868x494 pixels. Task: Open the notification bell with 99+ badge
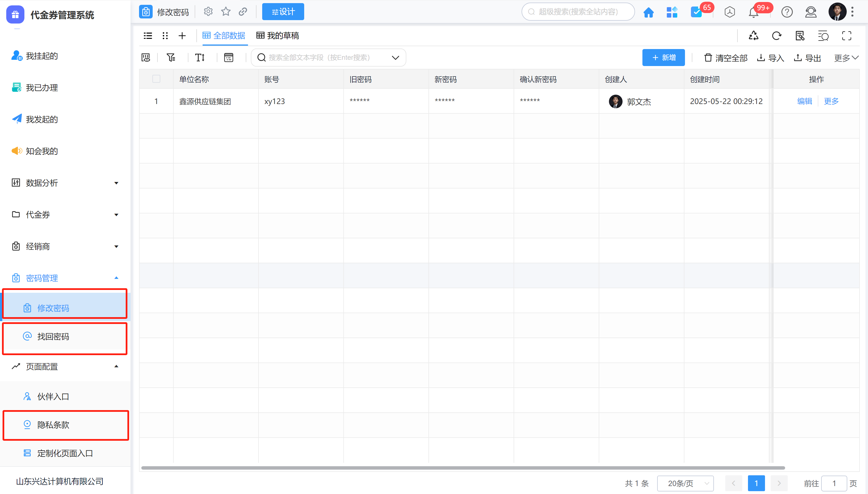(754, 12)
